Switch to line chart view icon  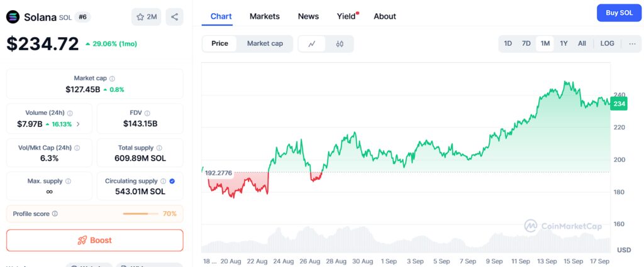click(x=311, y=44)
